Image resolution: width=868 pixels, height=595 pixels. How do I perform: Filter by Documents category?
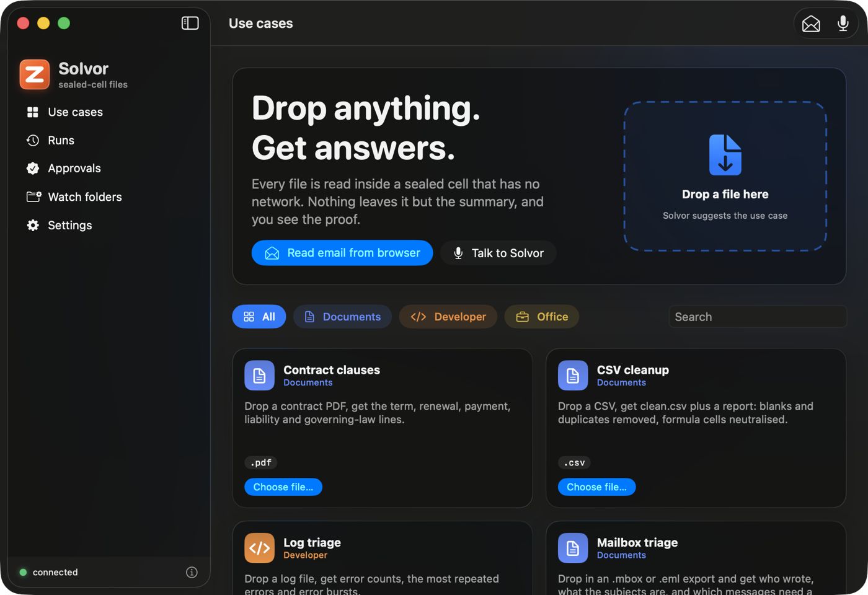click(x=342, y=317)
